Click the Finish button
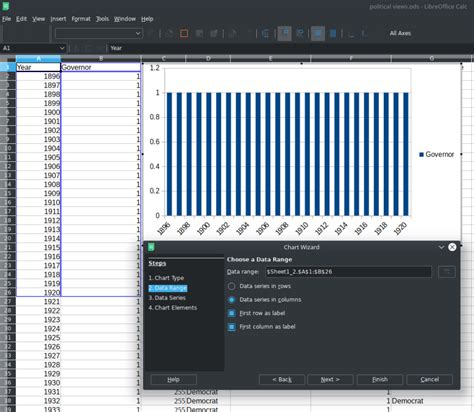The height and width of the screenshot is (412, 474). [x=380, y=379]
